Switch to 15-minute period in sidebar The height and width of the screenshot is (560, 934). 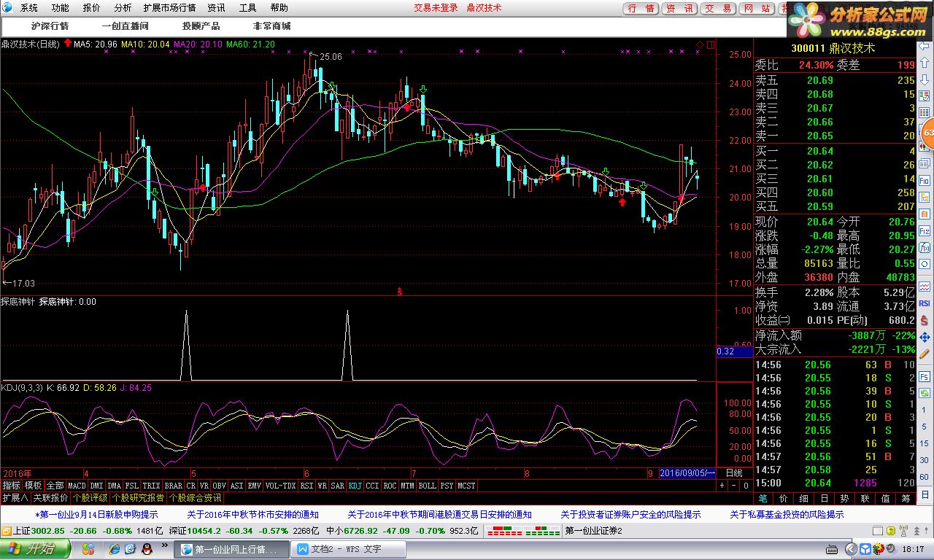click(924, 443)
